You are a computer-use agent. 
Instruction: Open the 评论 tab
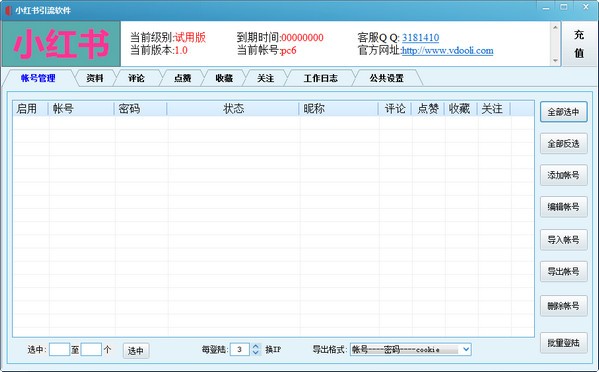pos(136,78)
